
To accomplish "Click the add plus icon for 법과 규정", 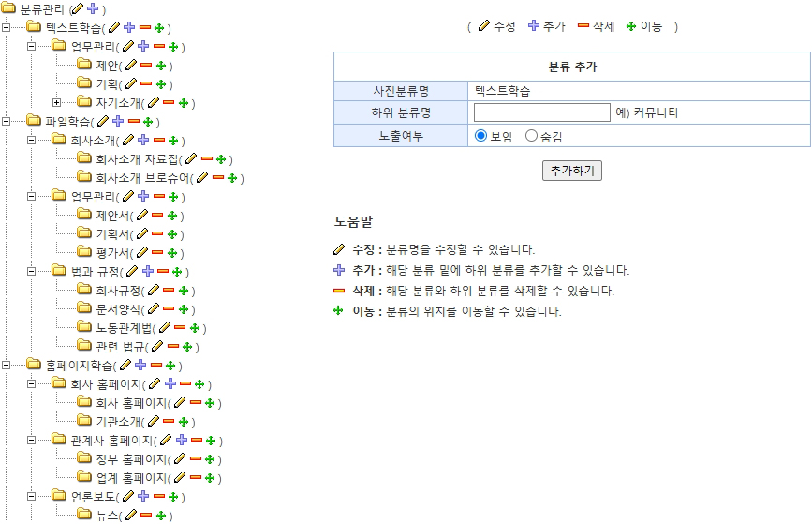I will [x=148, y=271].
